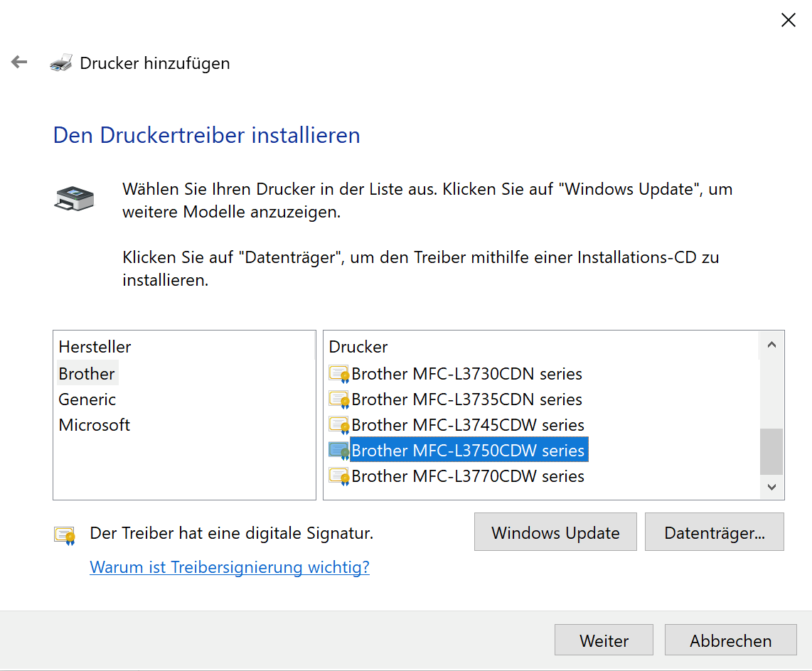Click the printer icon beside the dialog title
Viewport: 812px width, 671px height.
point(61,63)
